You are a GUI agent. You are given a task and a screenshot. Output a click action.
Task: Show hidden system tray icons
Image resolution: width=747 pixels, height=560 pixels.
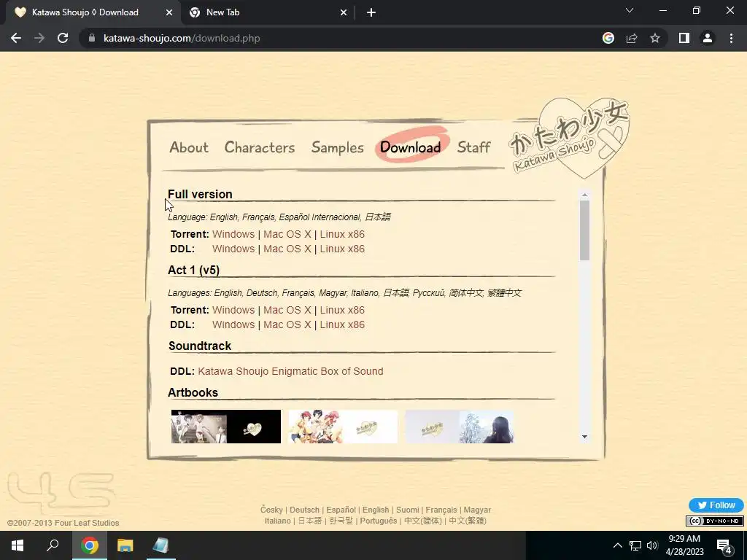click(617, 545)
